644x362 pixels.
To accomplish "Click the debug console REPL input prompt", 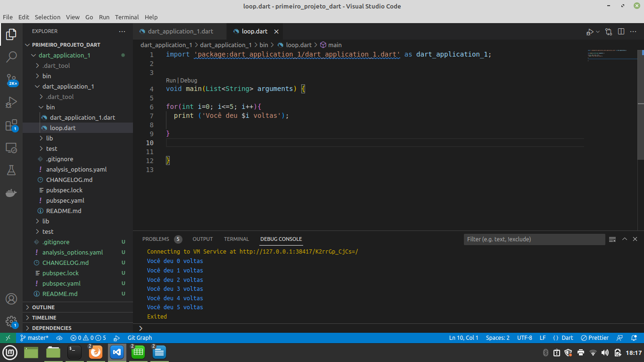I will pos(388,328).
